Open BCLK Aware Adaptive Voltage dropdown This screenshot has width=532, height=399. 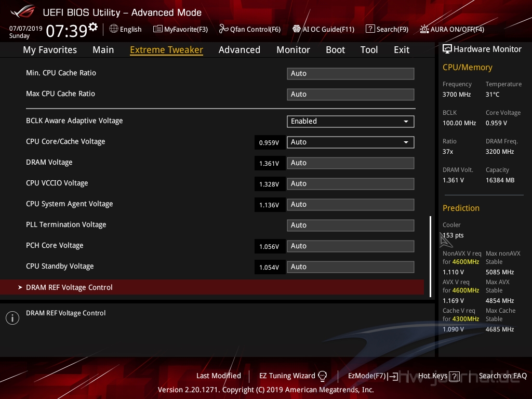(x=351, y=122)
